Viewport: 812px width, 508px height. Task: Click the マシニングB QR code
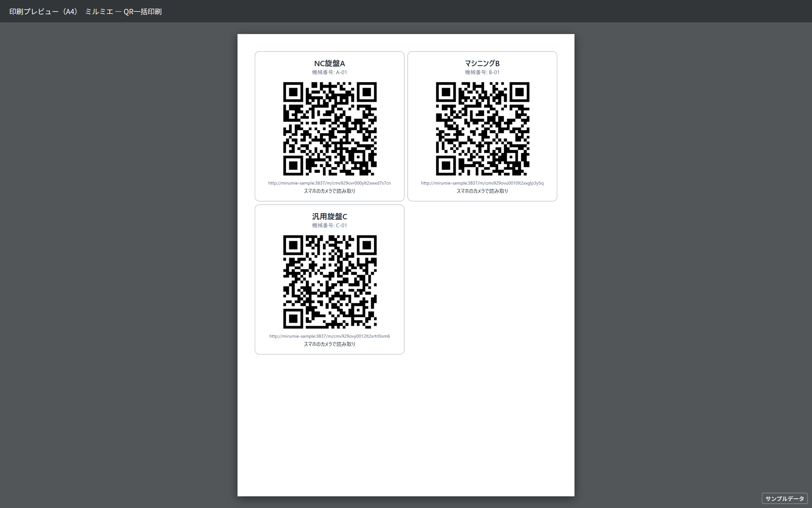pos(482,129)
